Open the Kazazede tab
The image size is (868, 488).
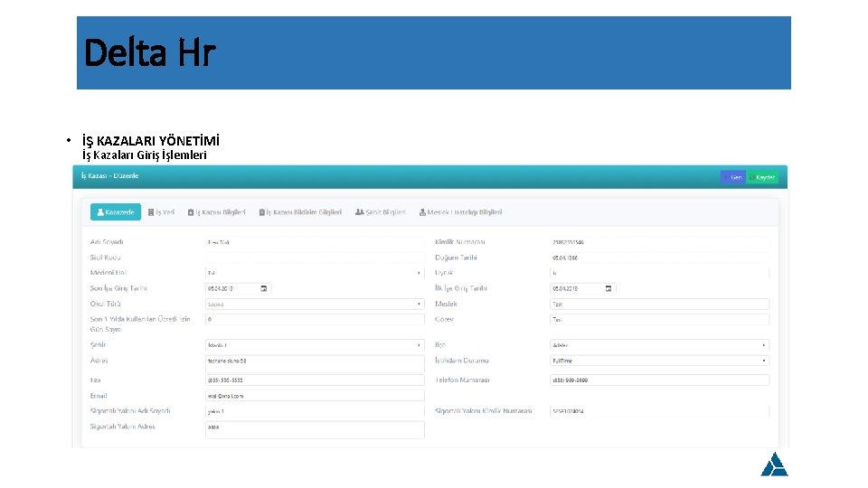point(116,211)
